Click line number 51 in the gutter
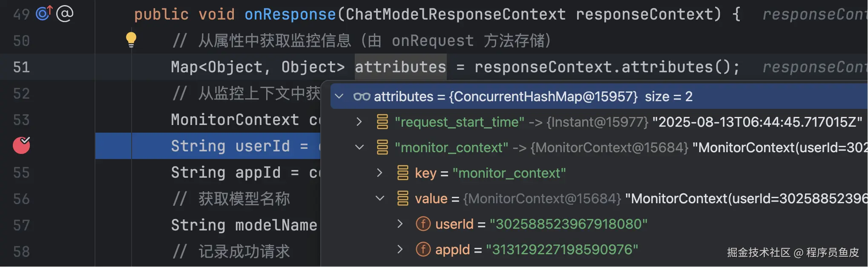This screenshot has width=868, height=267. coord(21,67)
